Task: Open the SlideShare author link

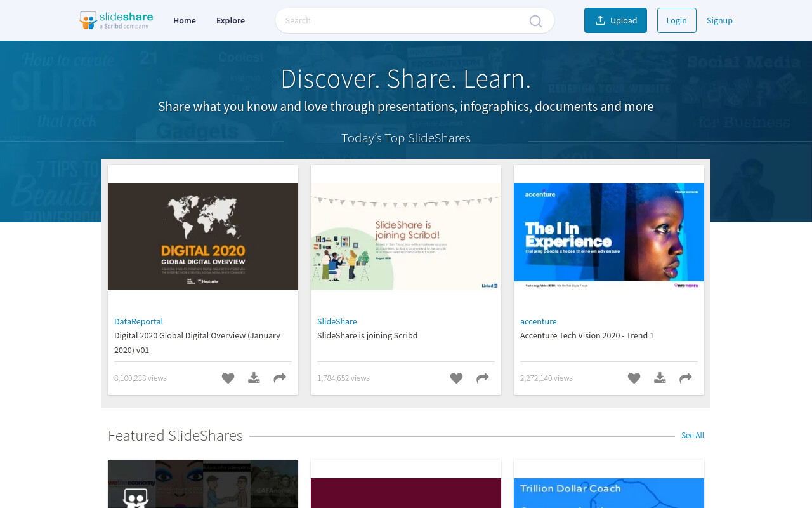Action: click(x=337, y=321)
